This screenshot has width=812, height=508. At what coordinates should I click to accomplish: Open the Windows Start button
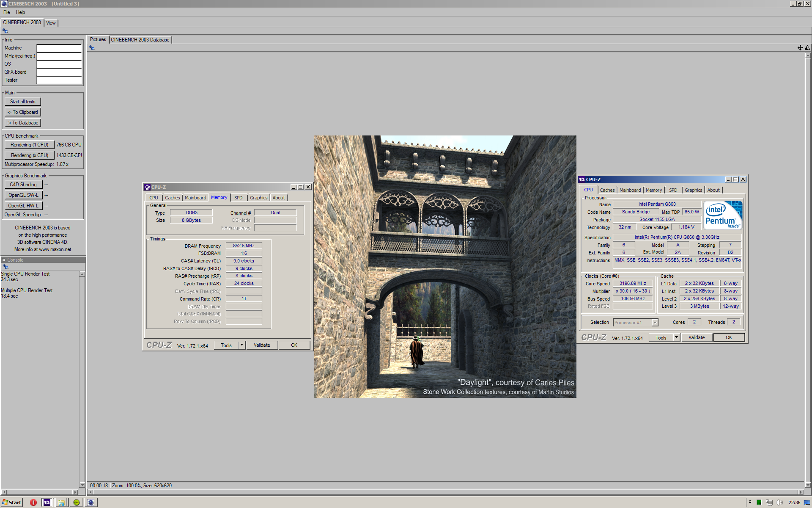12,502
